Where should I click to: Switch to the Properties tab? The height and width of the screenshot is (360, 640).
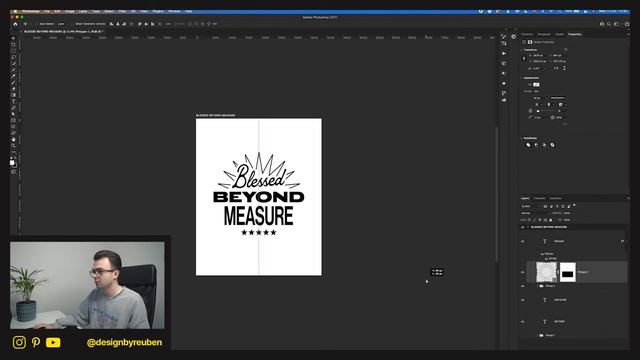click(x=575, y=34)
